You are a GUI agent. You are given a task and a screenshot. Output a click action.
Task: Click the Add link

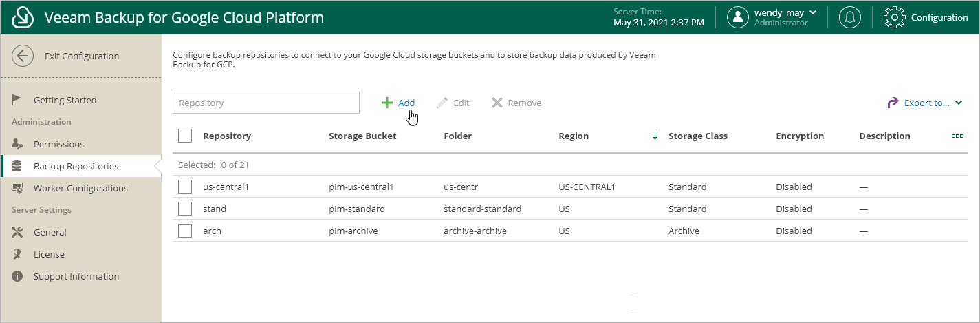click(x=406, y=103)
